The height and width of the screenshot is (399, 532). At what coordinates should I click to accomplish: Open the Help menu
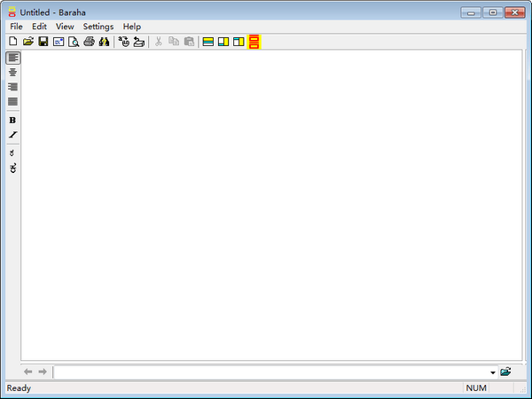click(x=132, y=27)
